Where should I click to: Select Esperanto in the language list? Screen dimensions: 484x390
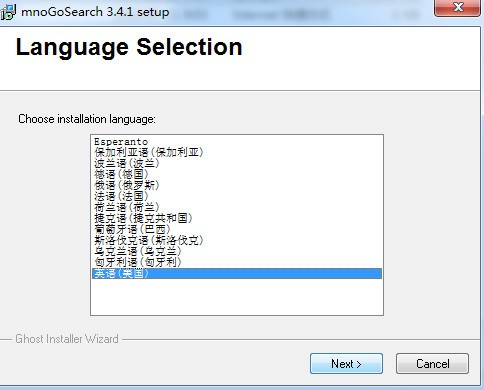tap(237, 142)
